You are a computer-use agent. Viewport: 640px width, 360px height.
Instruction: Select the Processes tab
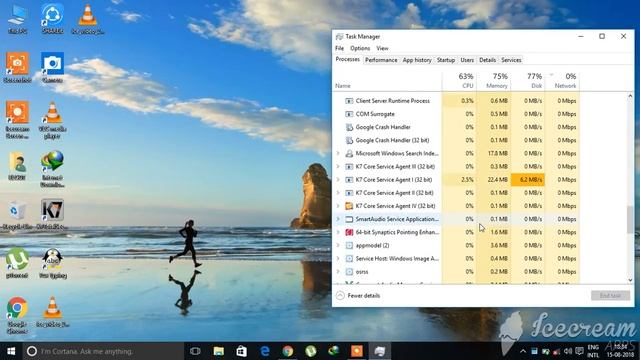click(x=347, y=60)
